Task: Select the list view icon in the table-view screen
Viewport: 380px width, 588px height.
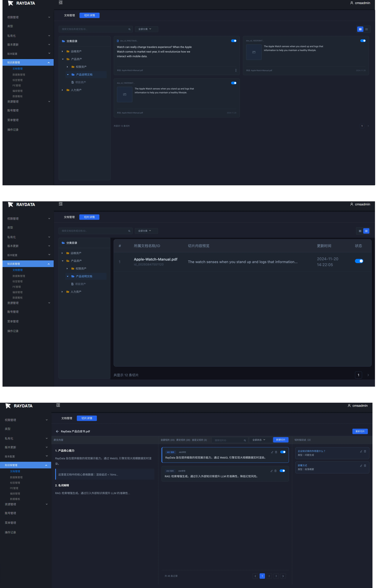Action: [x=366, y=231]
